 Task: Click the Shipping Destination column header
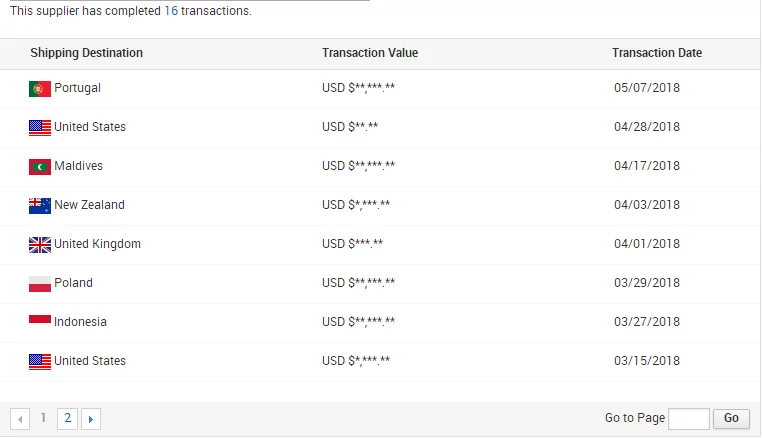click(87, 53)
